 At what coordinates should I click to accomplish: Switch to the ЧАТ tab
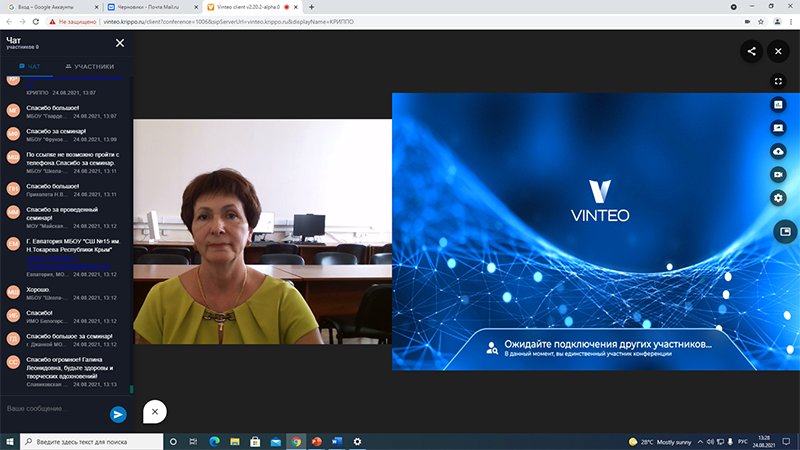tap(30, 66)
